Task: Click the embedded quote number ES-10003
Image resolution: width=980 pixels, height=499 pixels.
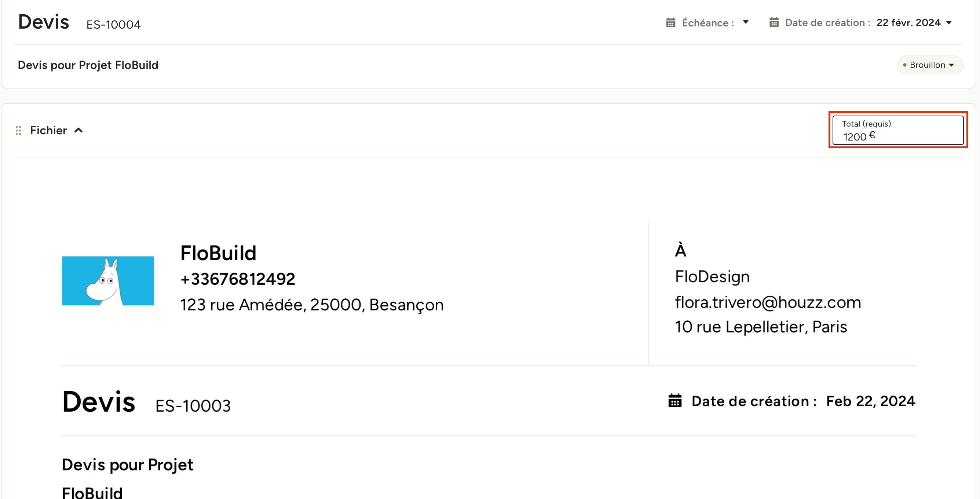Action: [193, 406]
